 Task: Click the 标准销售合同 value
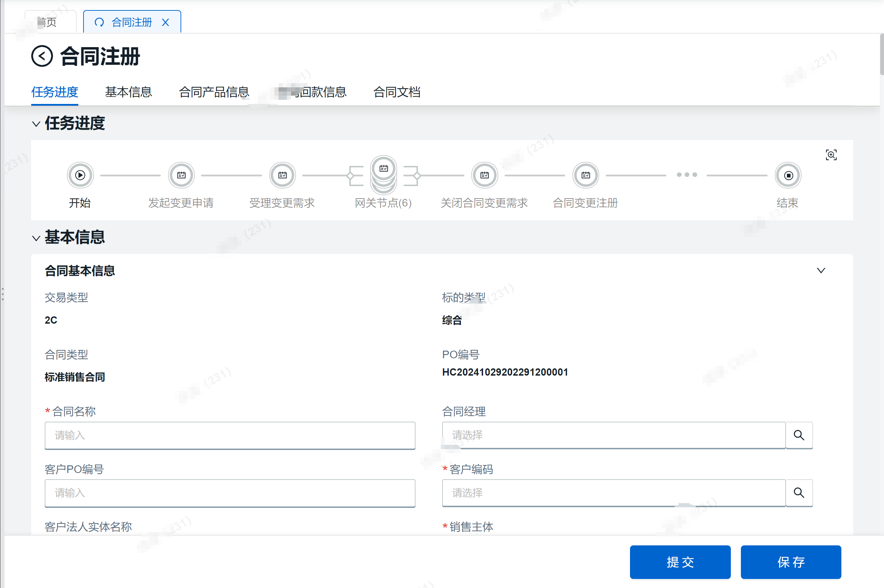click(75, 377)
